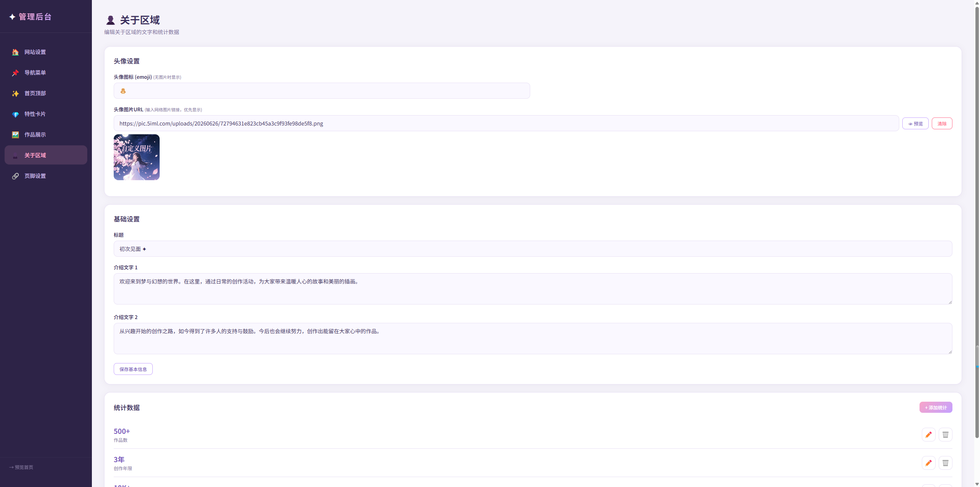
Task: Delete the 500+ 作品数 statistic with the trash icon
Action: click(x=945, y=435)
